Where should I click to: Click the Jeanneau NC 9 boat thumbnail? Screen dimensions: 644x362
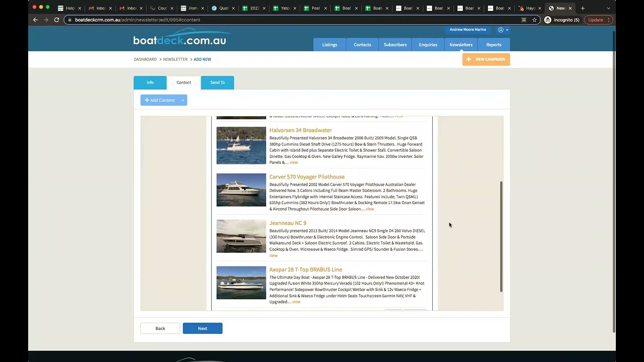[241, 236]
